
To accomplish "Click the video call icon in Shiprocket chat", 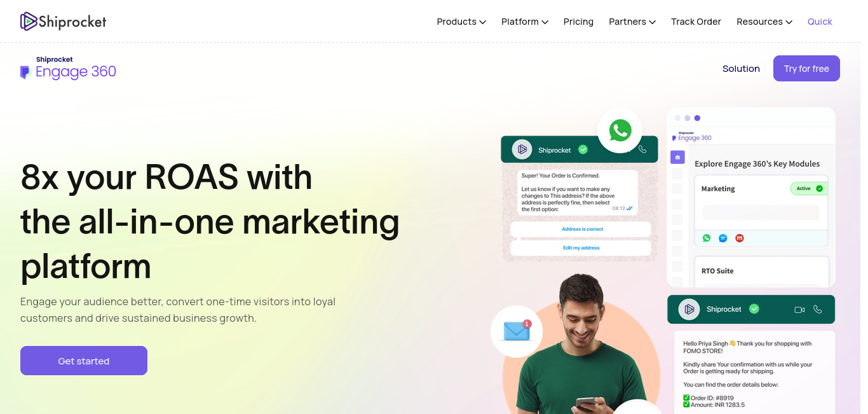I will tap(799, 310).
